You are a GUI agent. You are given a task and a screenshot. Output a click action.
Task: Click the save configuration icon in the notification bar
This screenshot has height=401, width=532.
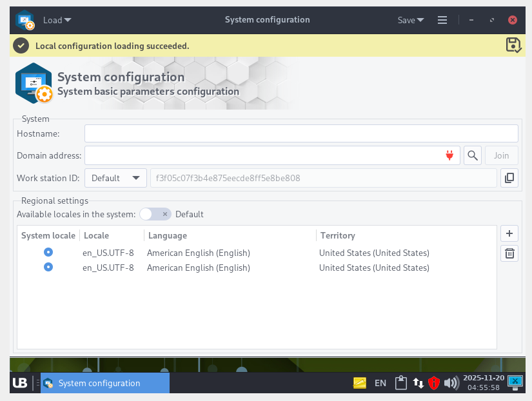click(x=513, y=45)
